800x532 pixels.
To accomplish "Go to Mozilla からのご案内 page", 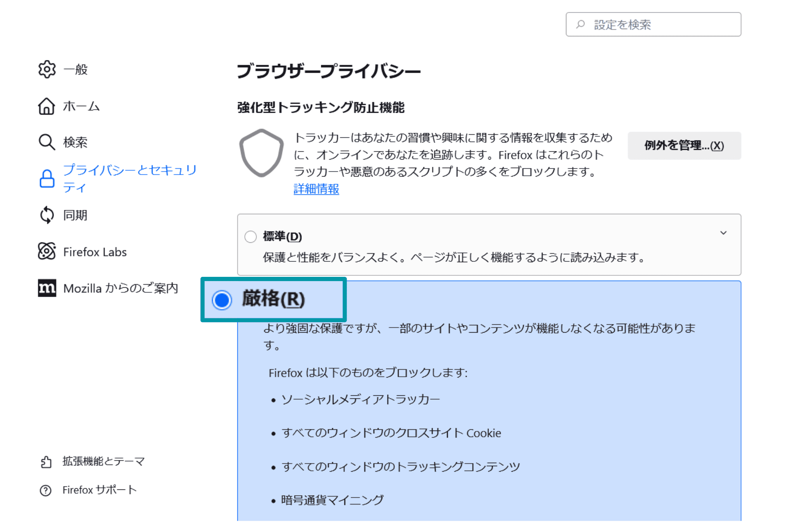I will pyautogui.click(x=120, y=288).
